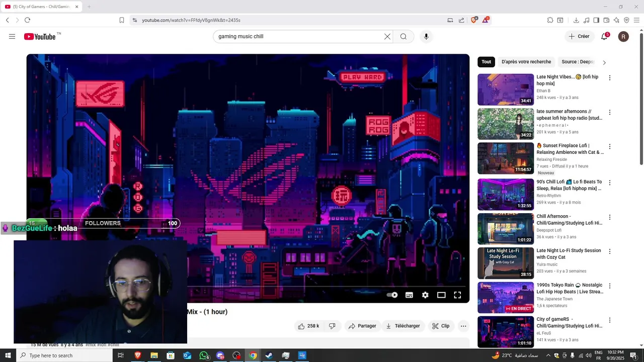Click the Créer button
644x362 pixels.
pos(579,36)
